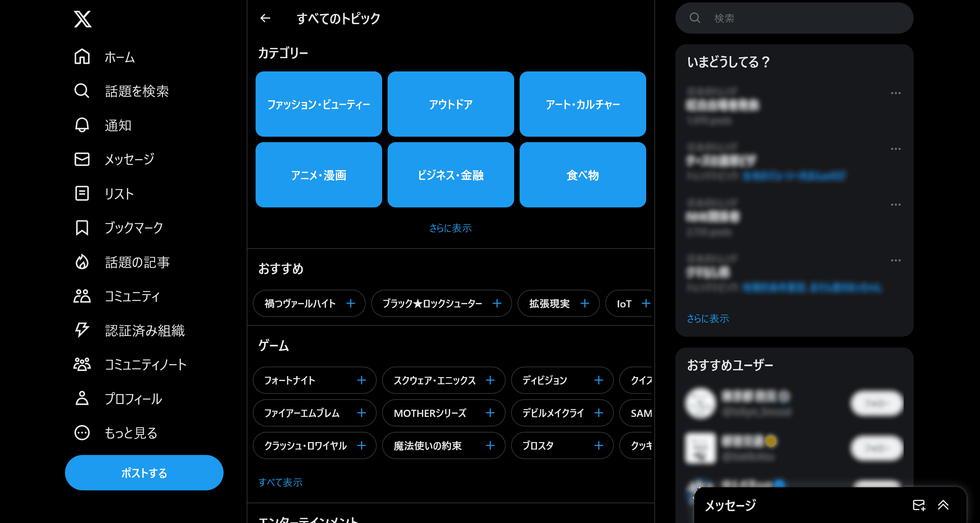Open second suggested user's avatar
980x523 pixels.
coord(701,449)
